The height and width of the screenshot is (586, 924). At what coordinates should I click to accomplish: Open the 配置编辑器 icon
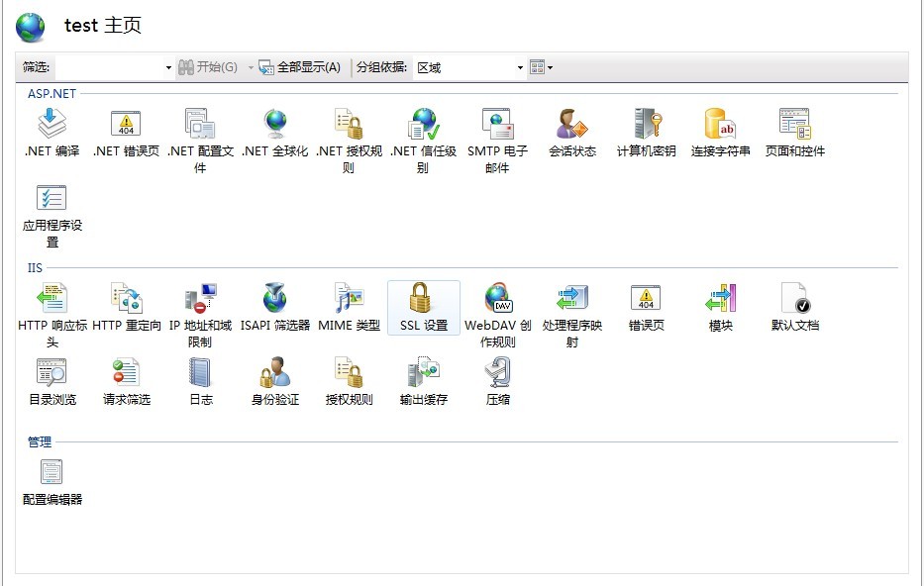coord(51,473)
